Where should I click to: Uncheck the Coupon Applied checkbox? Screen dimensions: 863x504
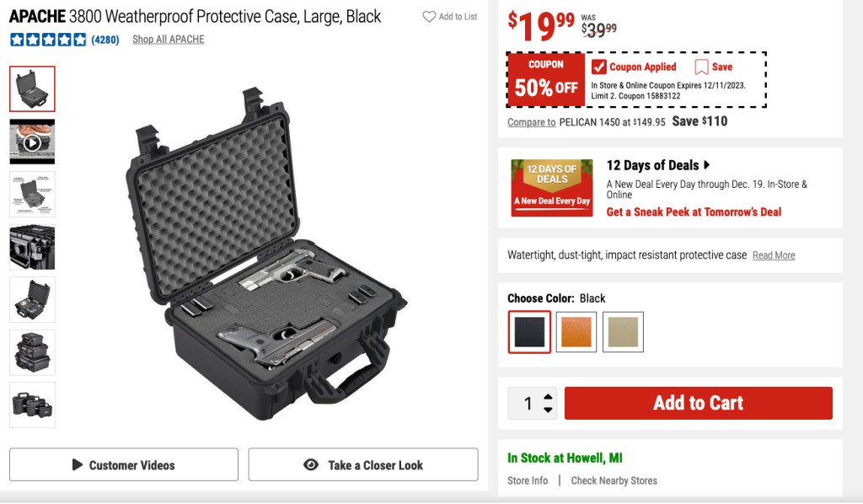tap(598, 67)
